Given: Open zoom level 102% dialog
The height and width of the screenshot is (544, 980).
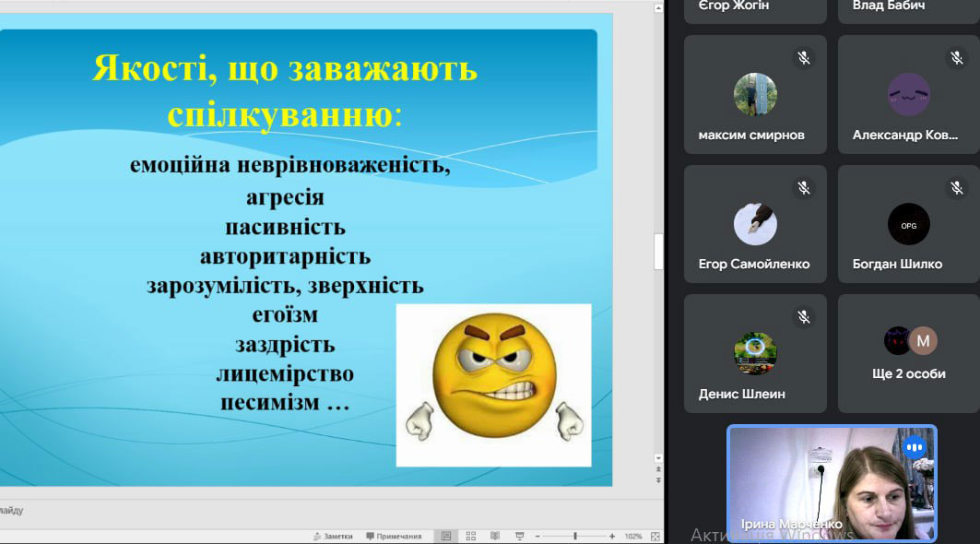Looking at the screenshot, I should click(x=633, y=536).
